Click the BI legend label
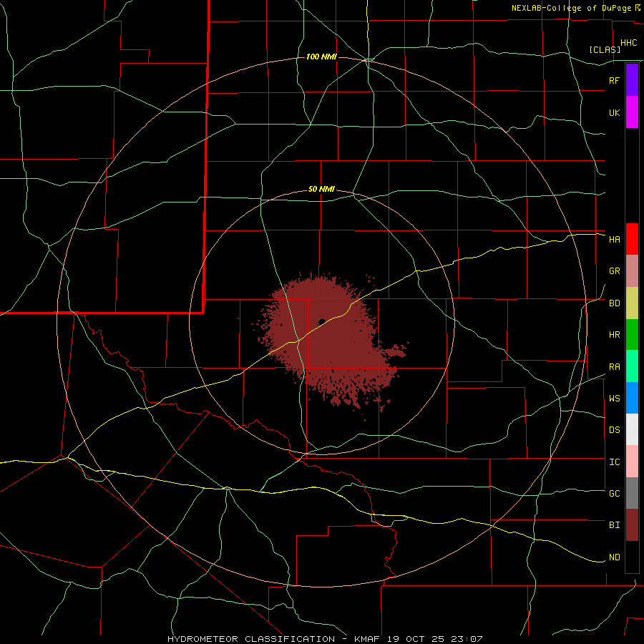The height and width of the screenshot is (644, 644). pos(614,525)
